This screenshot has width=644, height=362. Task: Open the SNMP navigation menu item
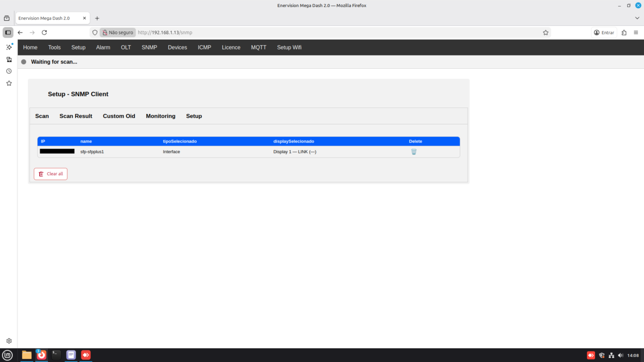pos(149,48)
